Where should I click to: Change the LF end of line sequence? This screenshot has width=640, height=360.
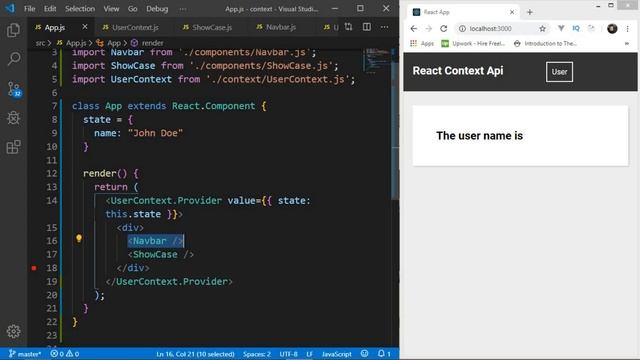coord(309,354)
